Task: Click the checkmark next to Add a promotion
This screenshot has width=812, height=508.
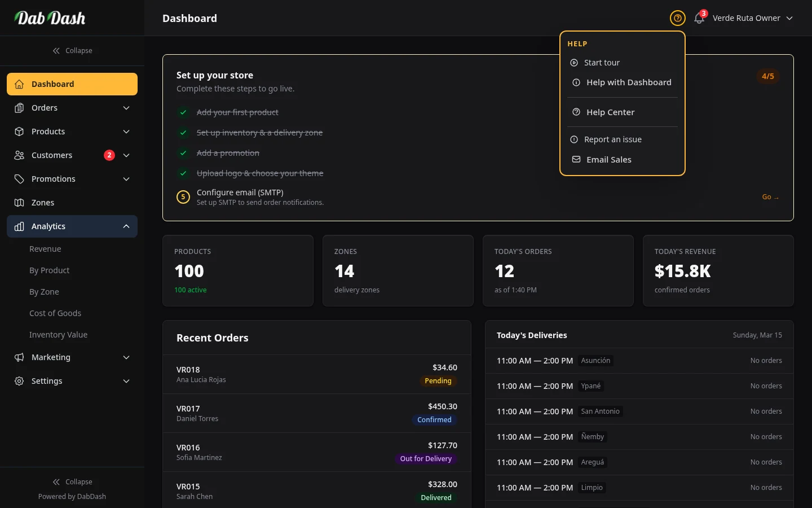Action: pos(183,153)
